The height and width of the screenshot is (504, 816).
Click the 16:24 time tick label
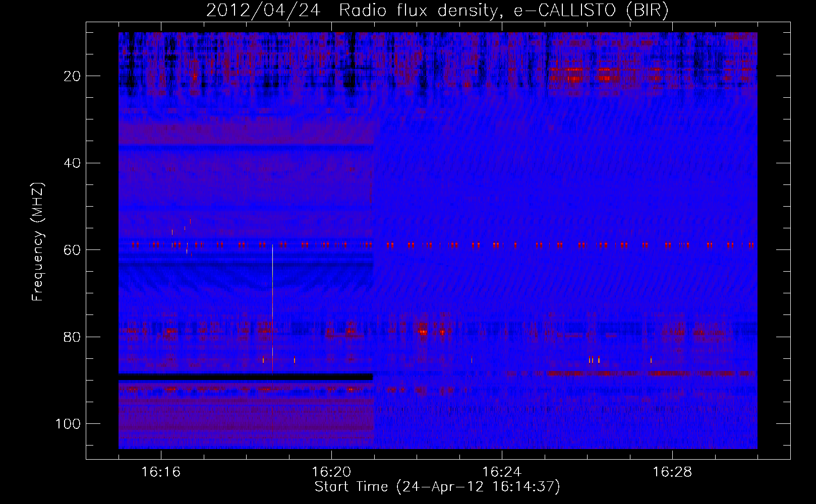pyautogui.click(x=502, y=472)
